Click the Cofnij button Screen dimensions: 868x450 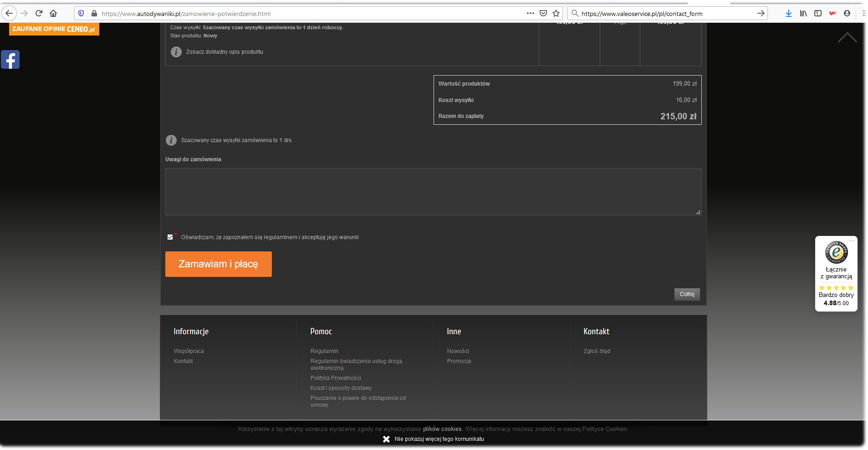[687, 294]
